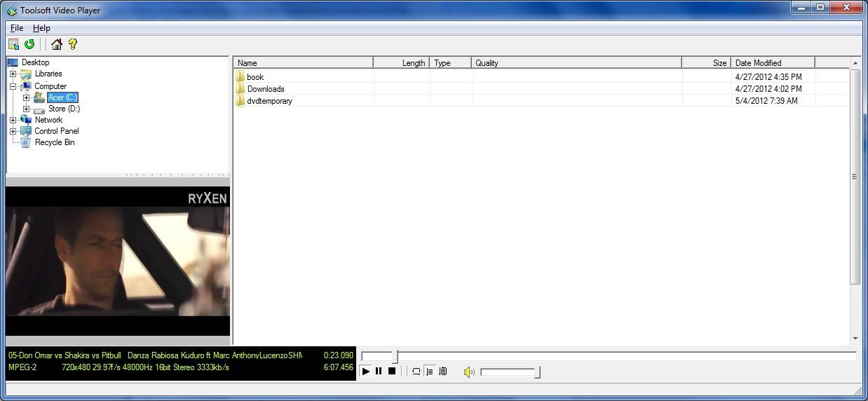Expand the Acer (C:) drive node
The image size is (868, 401).
[x=27, y=97]
